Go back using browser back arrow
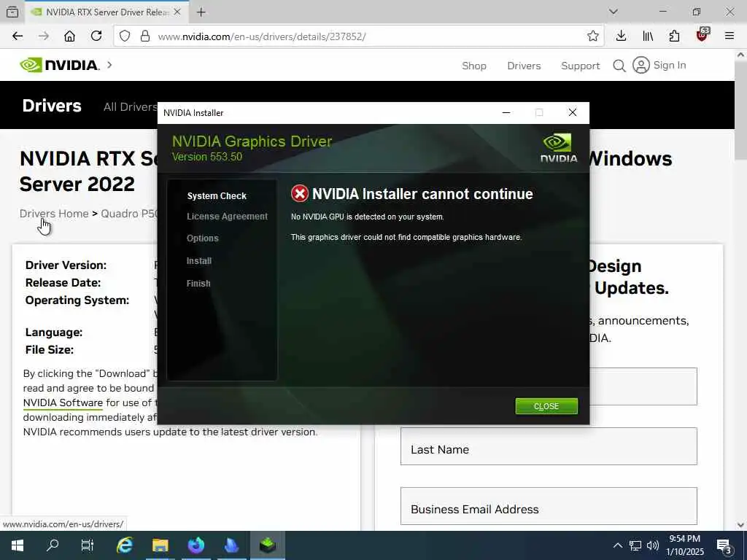The width and height of the screenshot is (747, 560). [x=18, y=36]
